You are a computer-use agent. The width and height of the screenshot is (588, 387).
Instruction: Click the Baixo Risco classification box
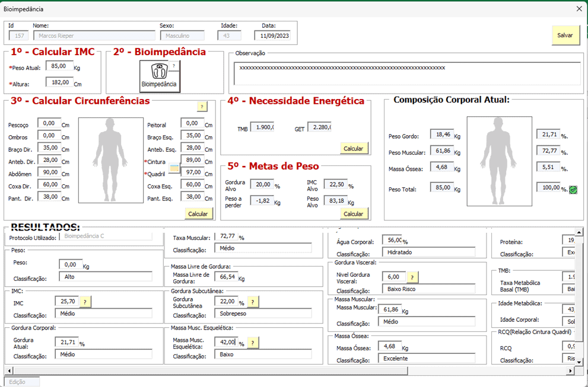click(x=428, y=289)
